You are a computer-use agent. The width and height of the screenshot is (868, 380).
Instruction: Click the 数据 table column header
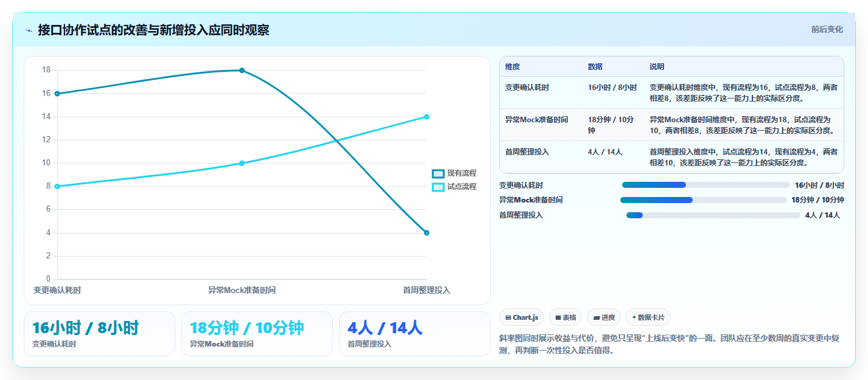(595, 67)
